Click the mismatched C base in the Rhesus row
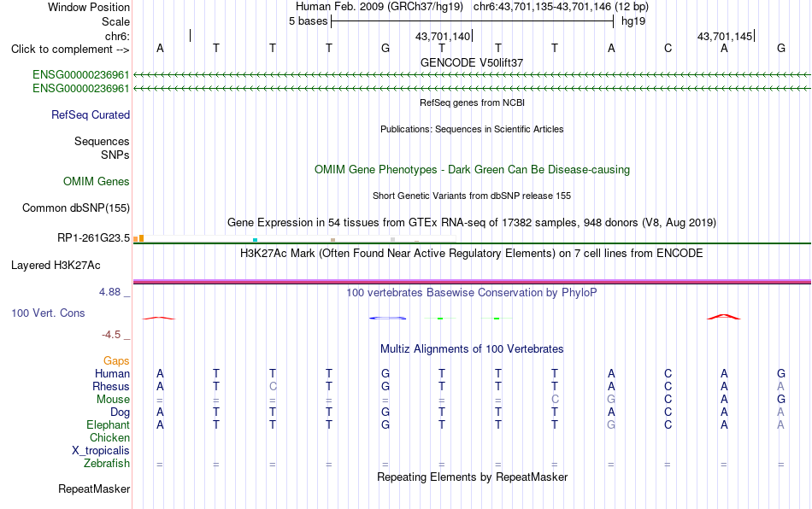The width and height of the screenshot is (812, 509). (x=273, y=386)
